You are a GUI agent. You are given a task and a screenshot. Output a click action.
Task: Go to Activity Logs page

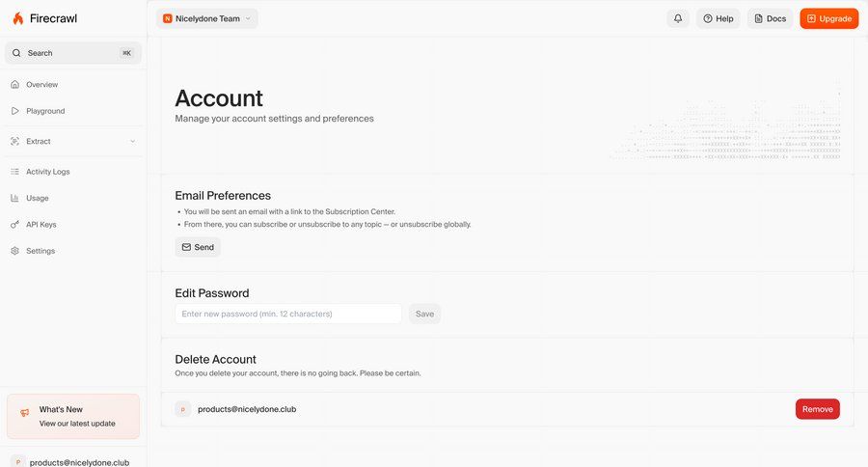click(48, 172)
